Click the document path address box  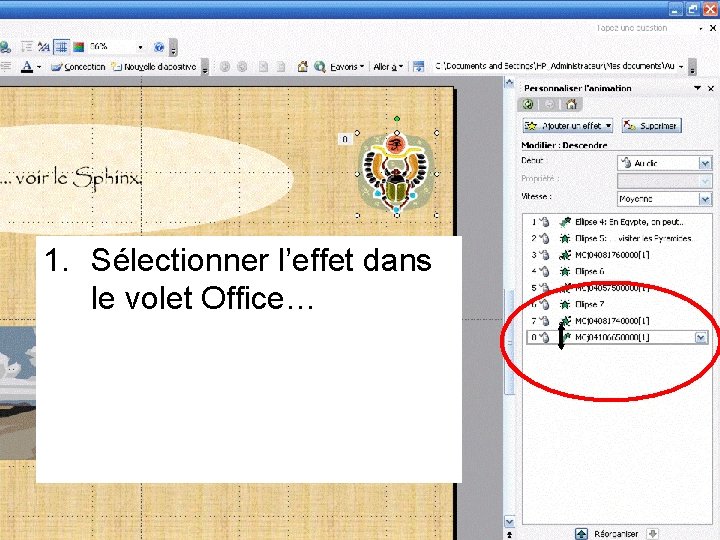[x=554, y=67]
